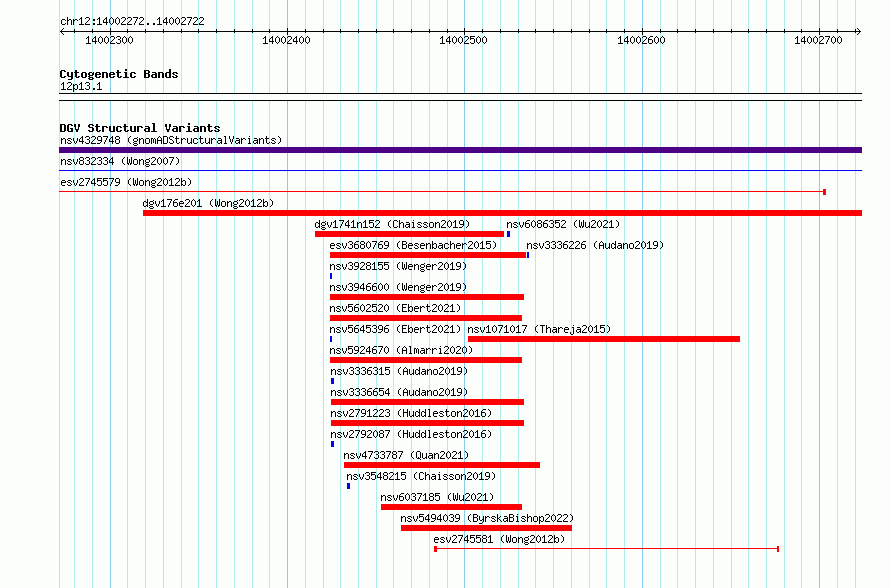
Task: Open nsv832334 (Wong2007) variant label
Action: [x=120, y=161]
